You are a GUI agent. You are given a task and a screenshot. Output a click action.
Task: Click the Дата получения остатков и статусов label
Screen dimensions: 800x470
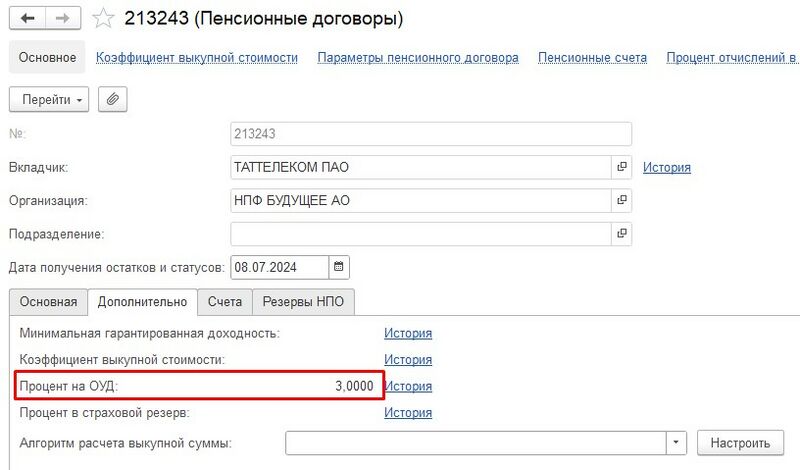[x=116, y=267]
